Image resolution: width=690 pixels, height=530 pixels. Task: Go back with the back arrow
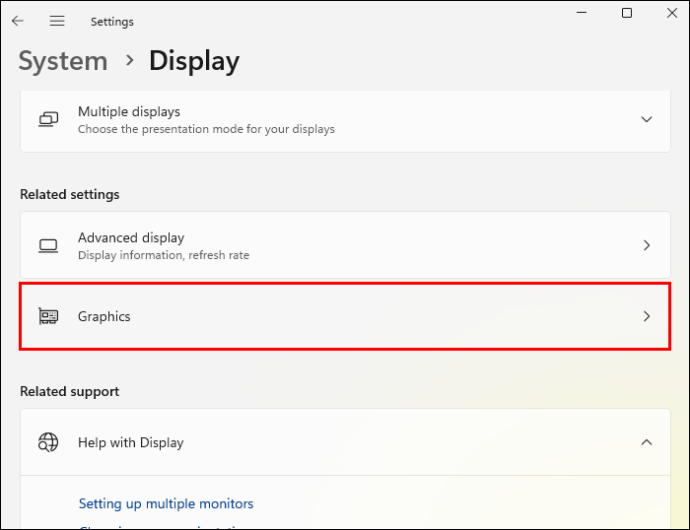coord(18,21)
